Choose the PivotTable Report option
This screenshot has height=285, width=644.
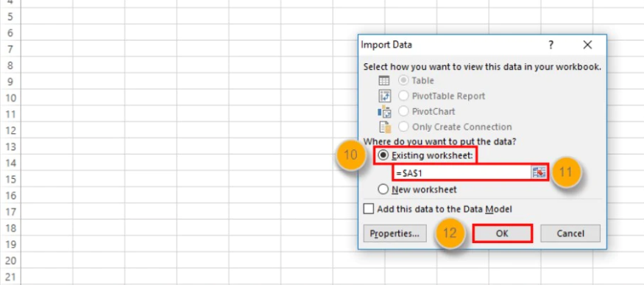point(403,96)
